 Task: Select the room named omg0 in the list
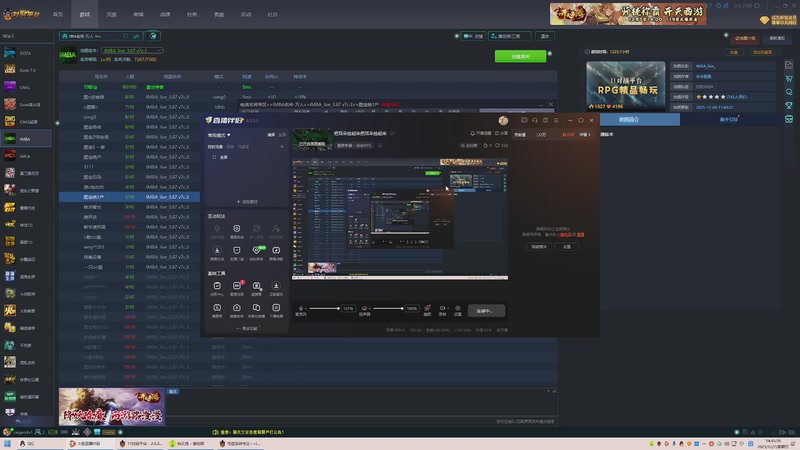90,117
